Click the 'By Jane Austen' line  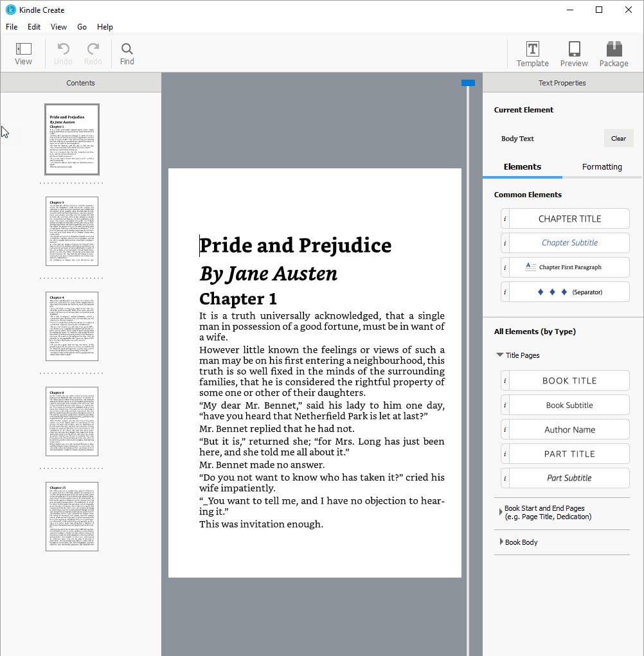[268, 274]
